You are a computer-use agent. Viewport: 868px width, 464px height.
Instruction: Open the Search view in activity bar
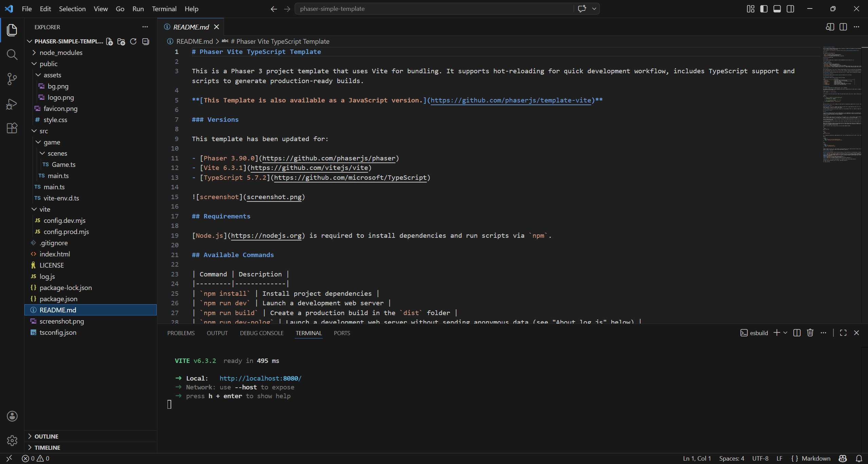(12, 54)
